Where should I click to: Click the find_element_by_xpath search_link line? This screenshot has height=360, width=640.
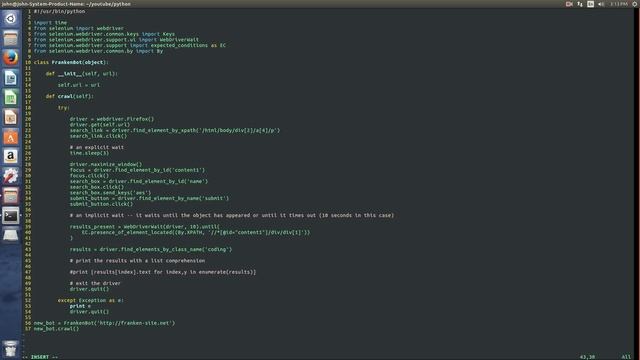175,131
